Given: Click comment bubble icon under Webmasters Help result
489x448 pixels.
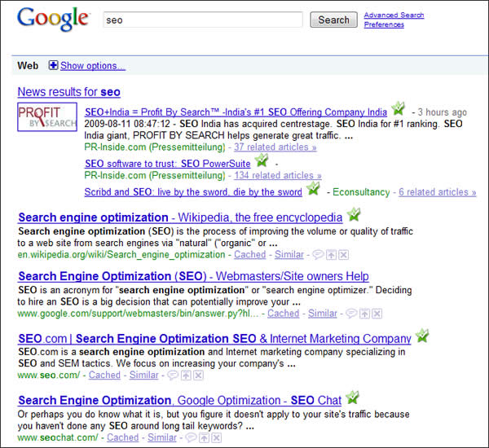Looking at the screenshot, I should click(351, 314).
